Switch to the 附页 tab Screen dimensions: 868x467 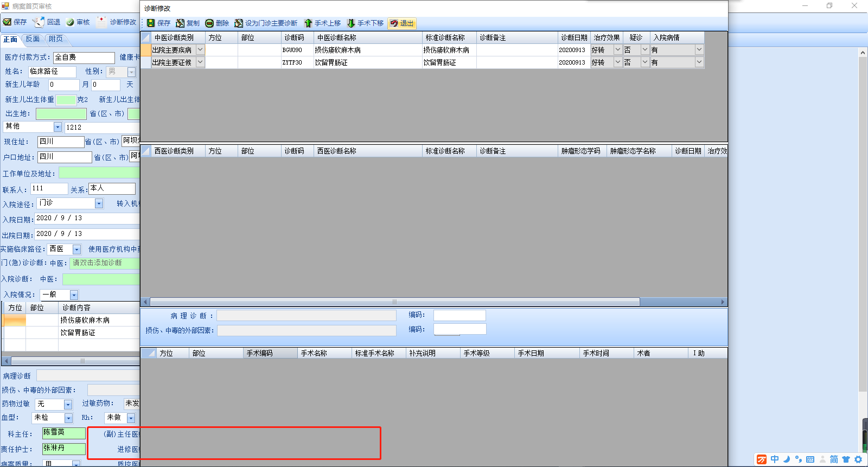[56, 40]
